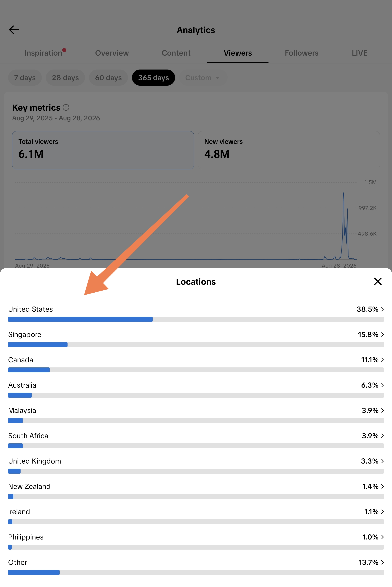Select the 28 days filter
392x587 pixels.
point(65,78)
